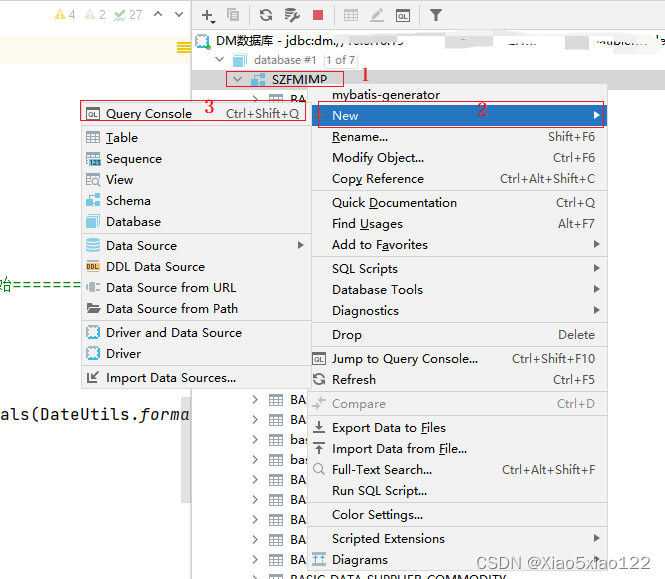Click the red stop/disconnect icon
This screenshot has width=665, height=579.
[318, 15]
